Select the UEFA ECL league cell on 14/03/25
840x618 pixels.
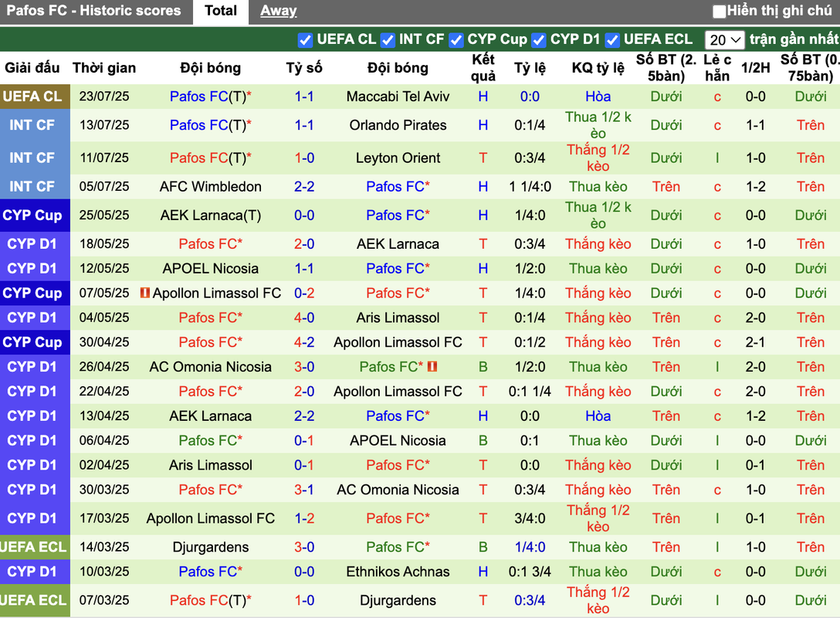(x=35, y=547)
